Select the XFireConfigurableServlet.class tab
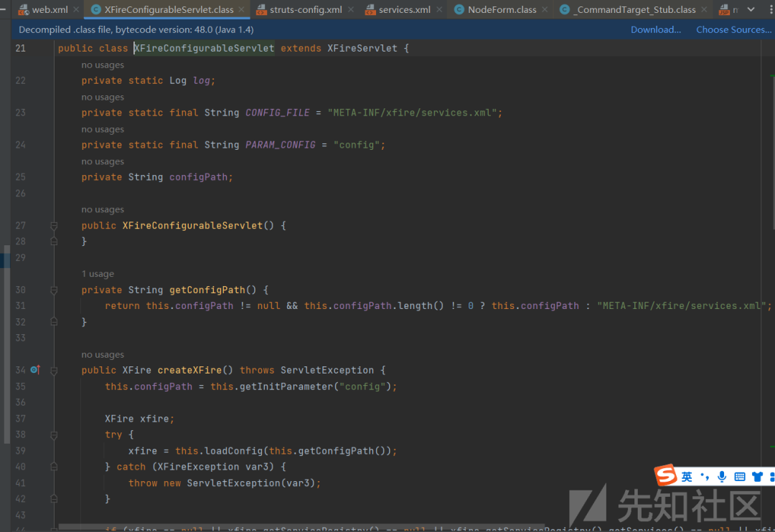Viewport: 775px width, 532px height. point(169,9)
